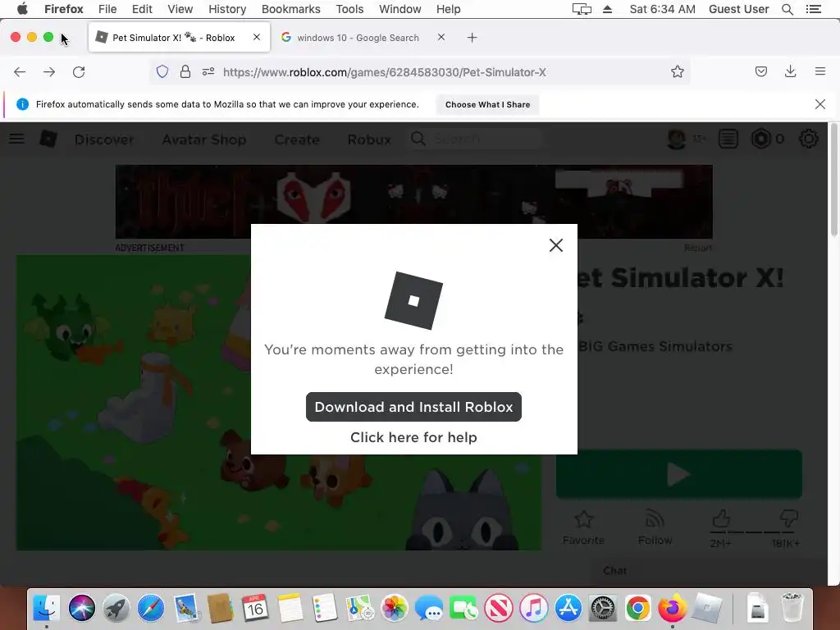Image resolution: width=840 pixels, height=630 pixels.
Task: Open the site permissions icon in address bar
Action: pos(208,72)
